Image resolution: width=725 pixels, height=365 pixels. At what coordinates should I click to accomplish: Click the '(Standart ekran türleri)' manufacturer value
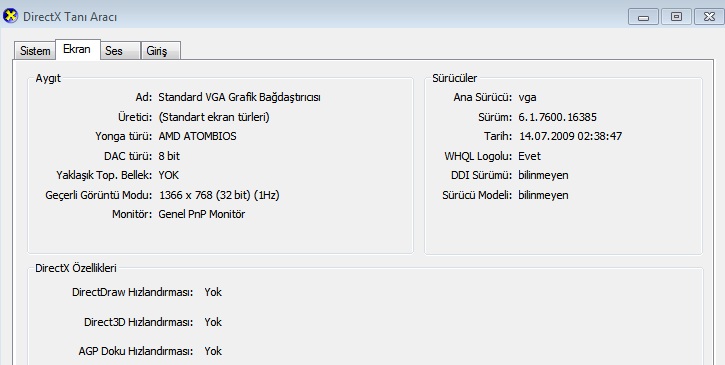pos(214,117)
